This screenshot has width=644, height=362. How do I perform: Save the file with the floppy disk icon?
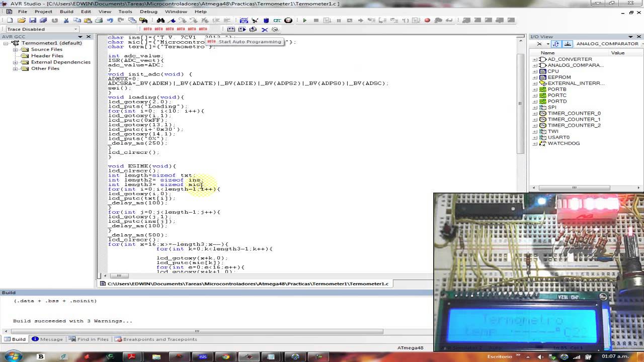click(33, 21)
